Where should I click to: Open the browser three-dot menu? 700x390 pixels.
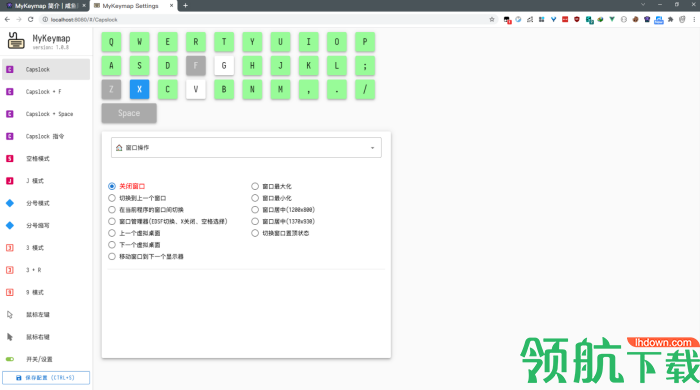coord(694,19)
